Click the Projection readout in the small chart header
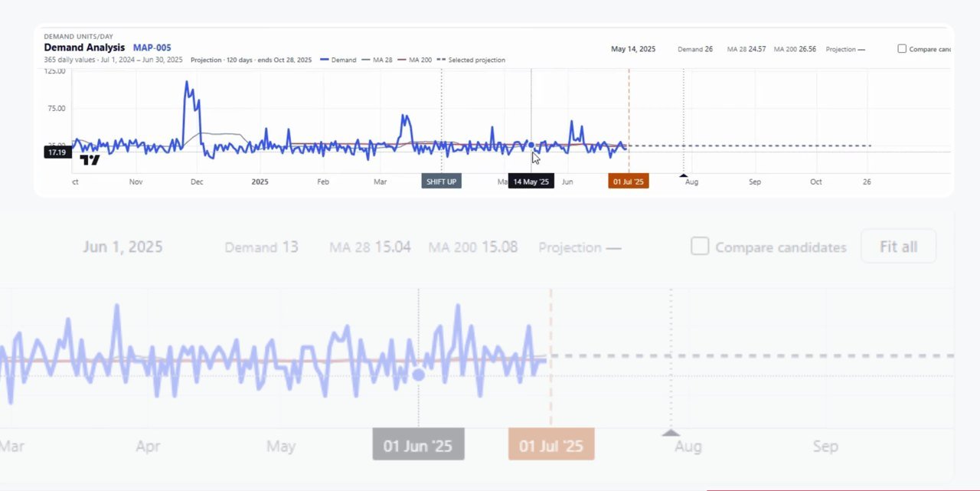This screenshot has height=491, width=980. pyautogui.click(x=845, y=49)
